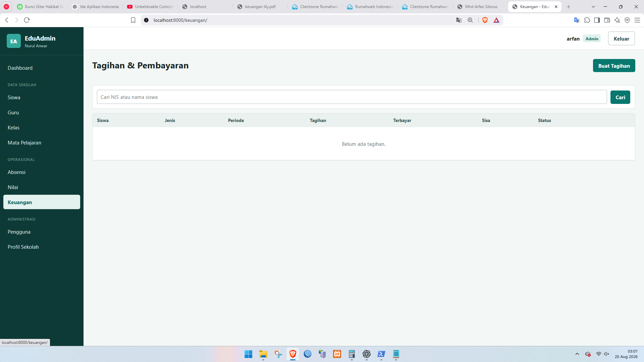
Task: Click the Keluar logout button
Action: [x=621, y=39]
